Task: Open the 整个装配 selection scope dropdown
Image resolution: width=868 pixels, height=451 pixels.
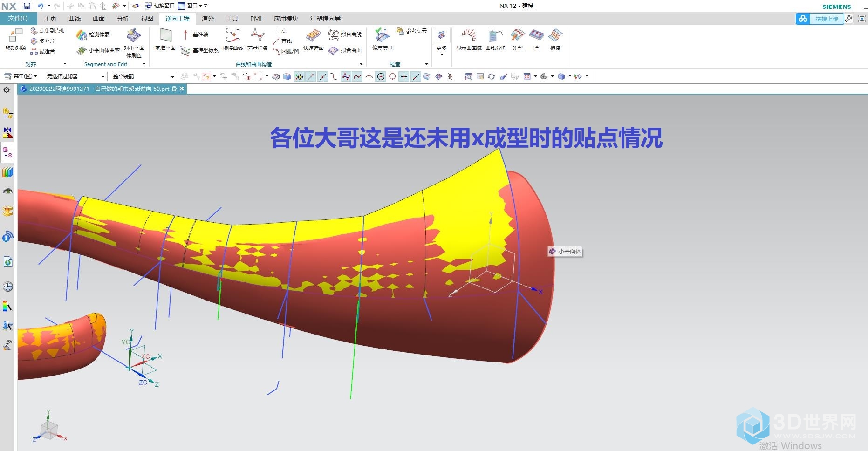Action: (x=144, y=76)
